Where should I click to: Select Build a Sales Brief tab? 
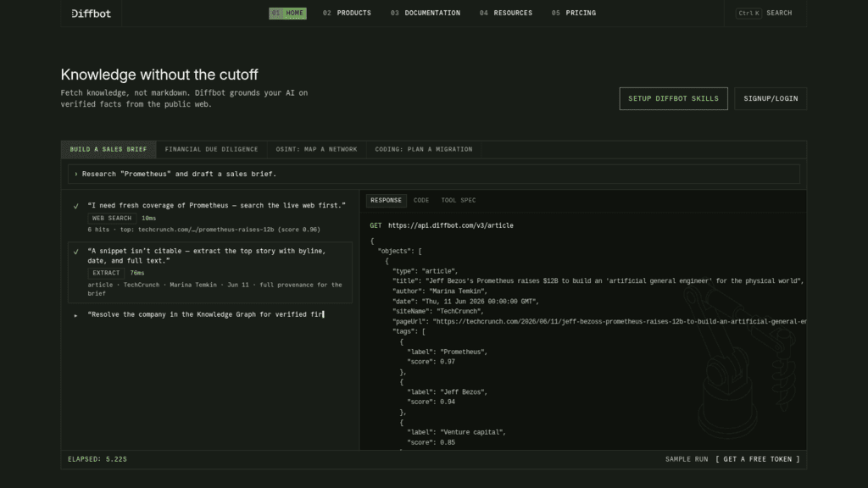point(108,149)
